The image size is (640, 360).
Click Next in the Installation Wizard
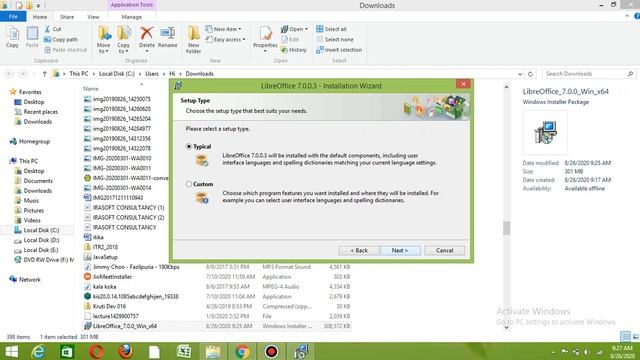[x=400, y=250]
